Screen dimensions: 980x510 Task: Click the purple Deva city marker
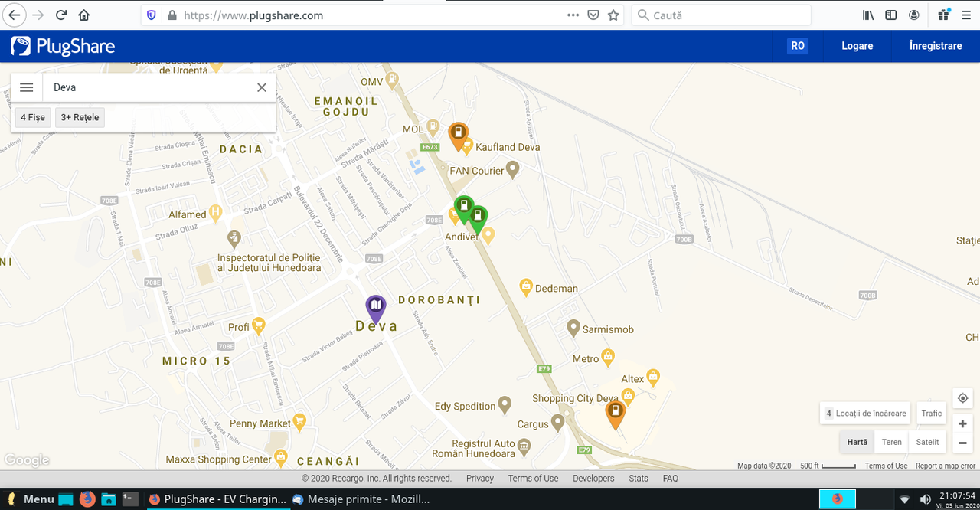pyautogui.click(x=375, y=309)
